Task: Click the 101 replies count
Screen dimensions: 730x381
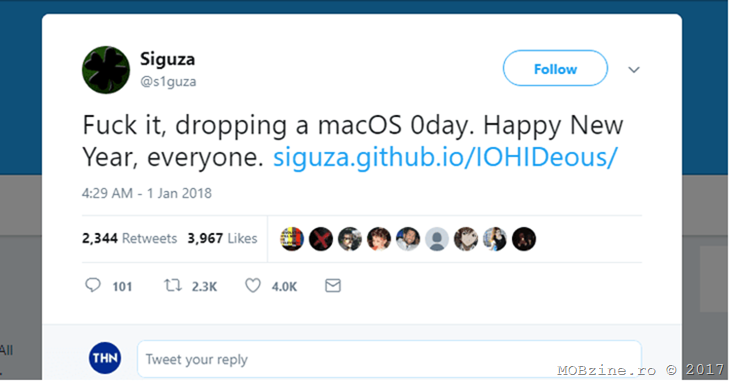Action: click(x=122, y=286)
